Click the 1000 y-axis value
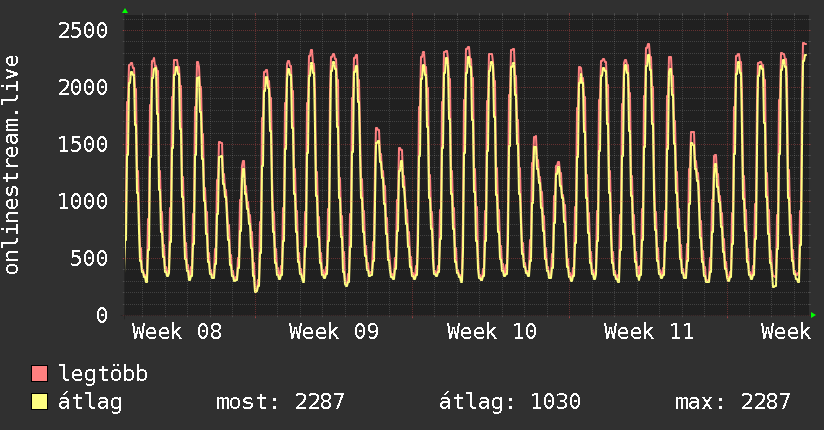 tap(83, 201)
